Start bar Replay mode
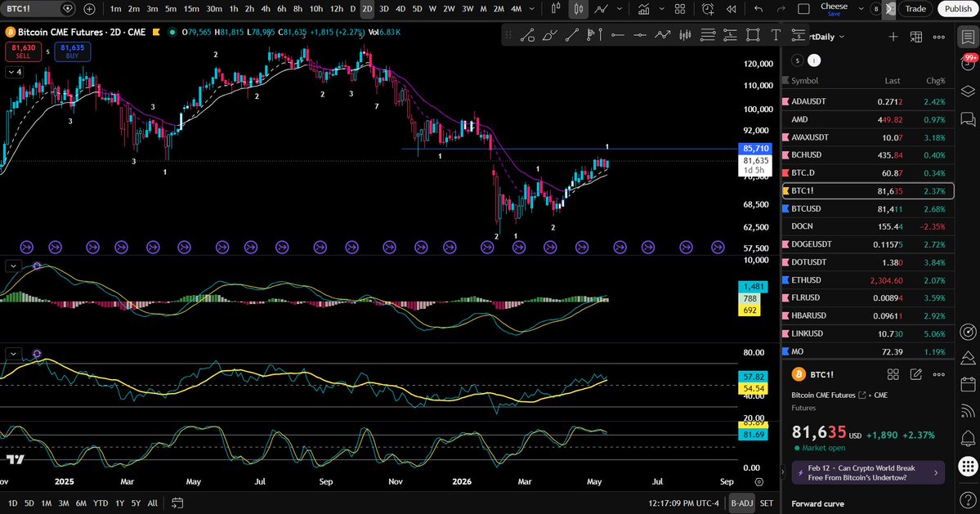This screenshot has width=980, height=514. tap(731, 9)
